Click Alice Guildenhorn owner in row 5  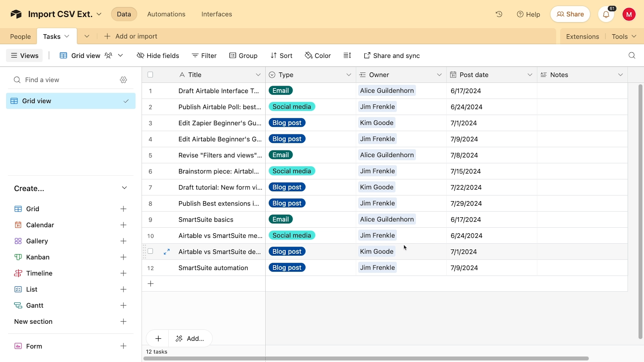point(387,155)
